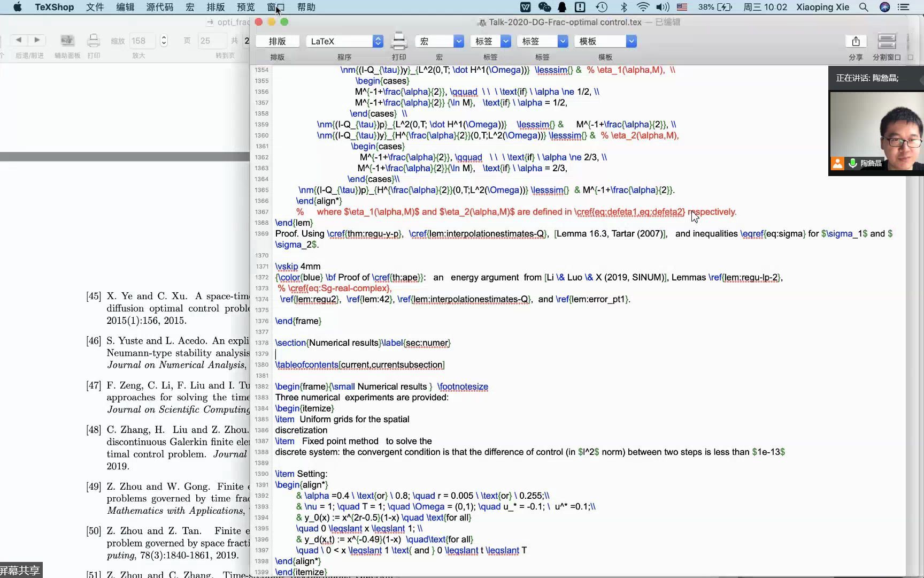Open the LaTeX engine (程序) dropdown
924x578 pixels.
pos(344,41)
